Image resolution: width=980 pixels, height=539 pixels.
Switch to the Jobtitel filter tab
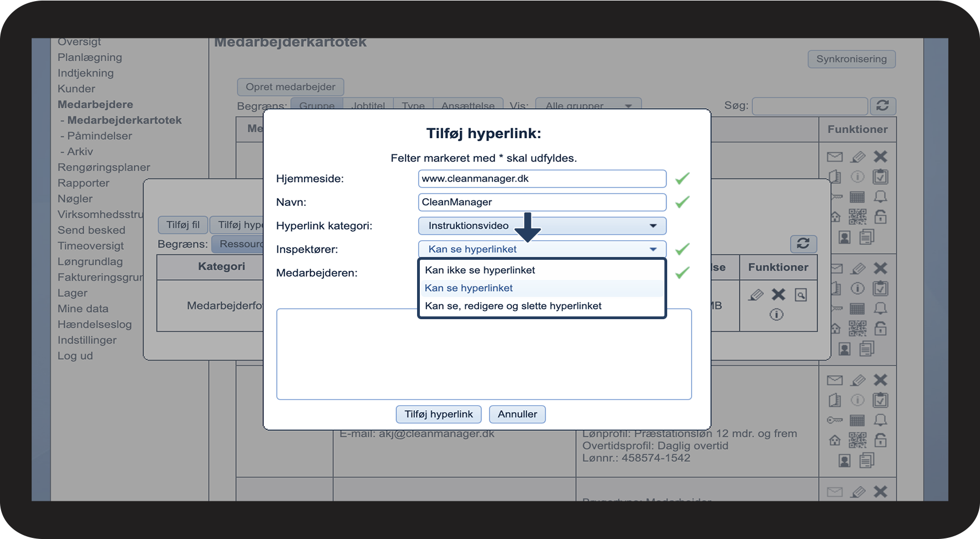[x=368, y=105]
